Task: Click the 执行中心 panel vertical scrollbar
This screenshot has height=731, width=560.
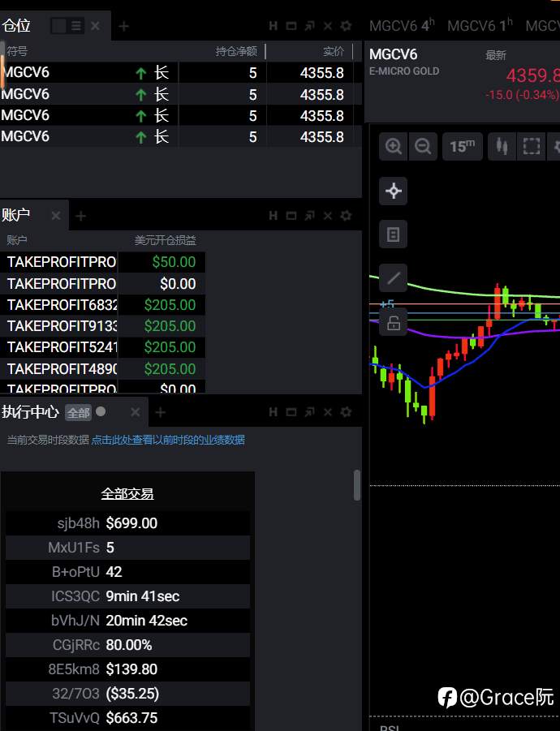Action: pos(357,485)
